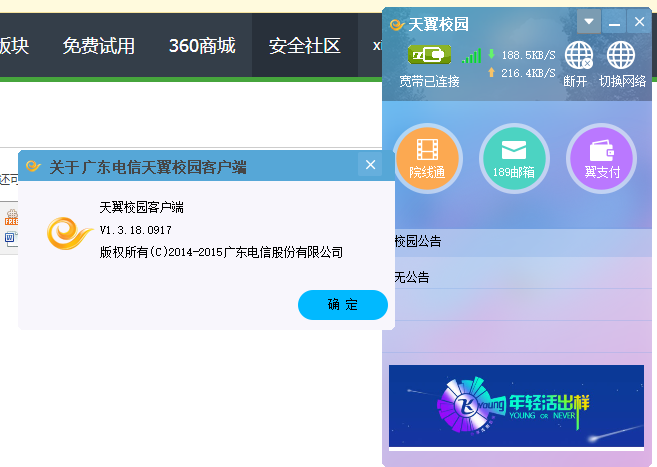Click the upload speed 216.4KB/S readout

coord(528,73)
